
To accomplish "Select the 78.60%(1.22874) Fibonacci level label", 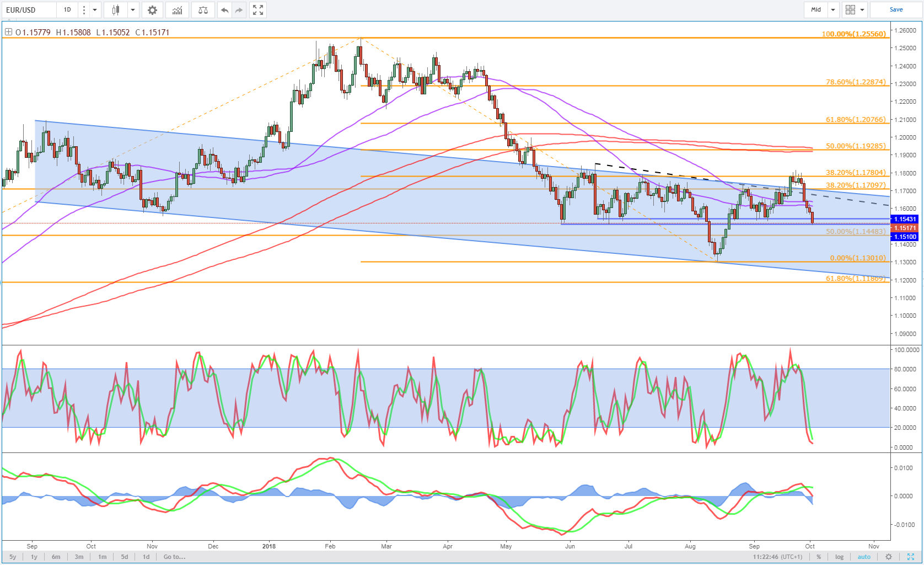I will point(856,82).
